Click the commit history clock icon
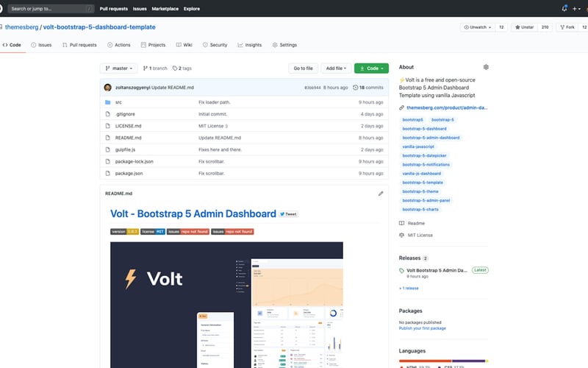Screen dimensions: 588x368 356,88
